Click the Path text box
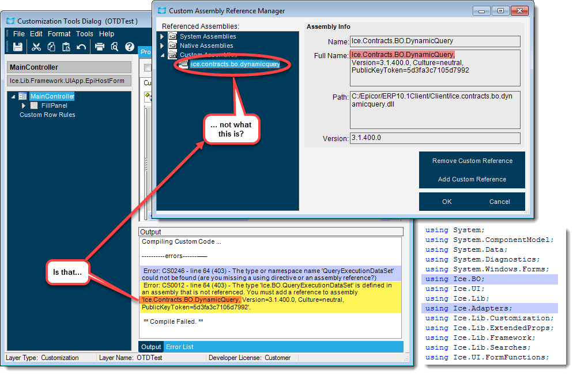This screenshot has width=588, height=375. pyautogui.click(x=435, y=110)
